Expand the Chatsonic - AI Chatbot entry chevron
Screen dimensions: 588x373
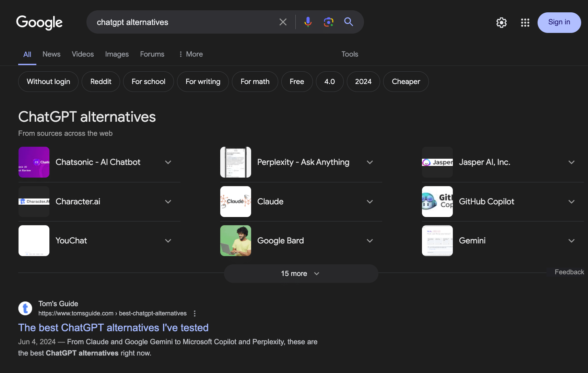168,162
